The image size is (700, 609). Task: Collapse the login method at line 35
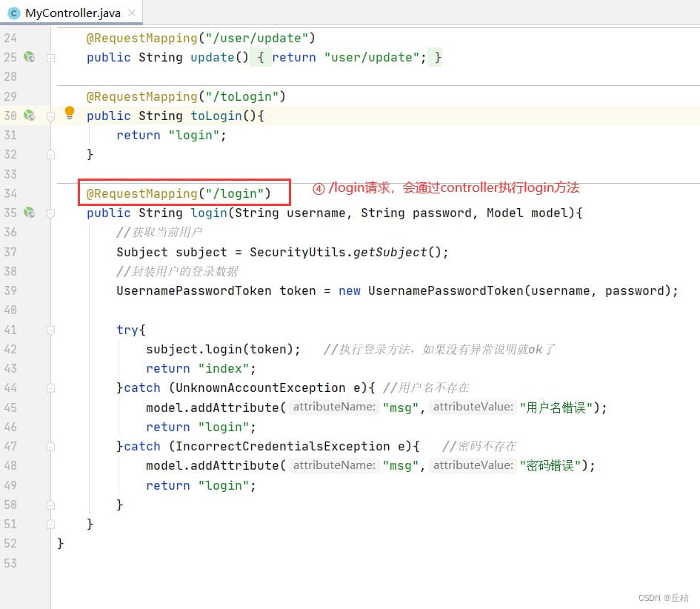[x=50, y=213]
